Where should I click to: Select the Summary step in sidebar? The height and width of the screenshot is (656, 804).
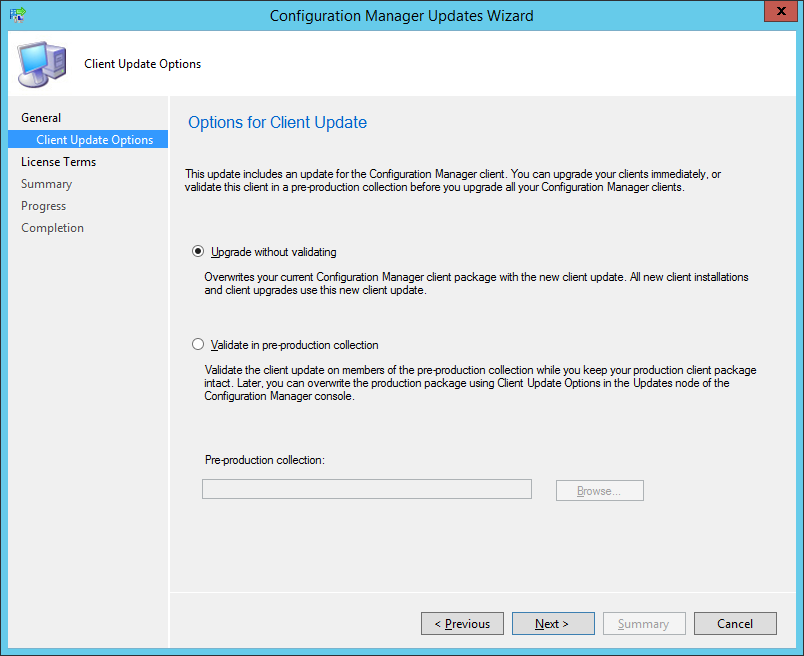46,184
